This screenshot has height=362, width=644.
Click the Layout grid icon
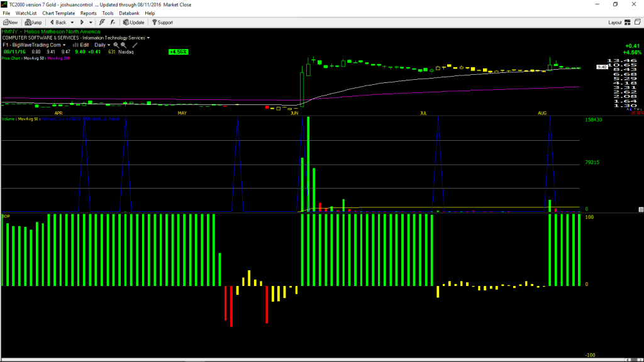click(x=628, y=23)
